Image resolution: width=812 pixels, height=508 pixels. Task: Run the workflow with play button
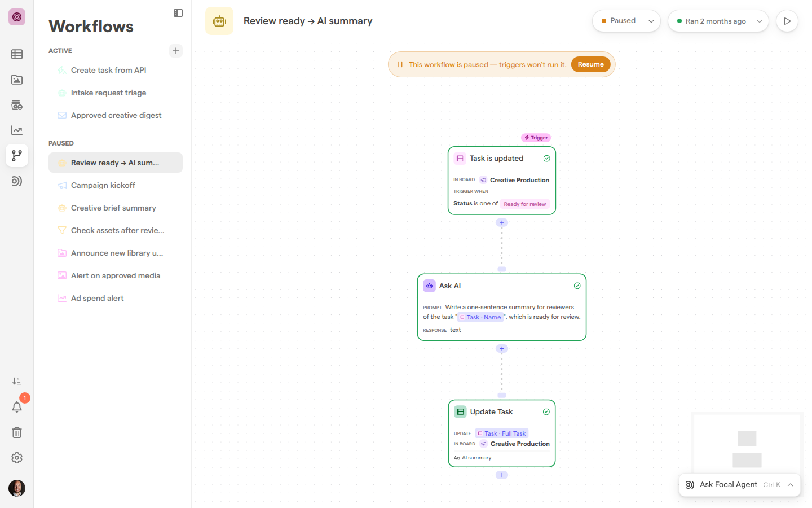[787, 21]
